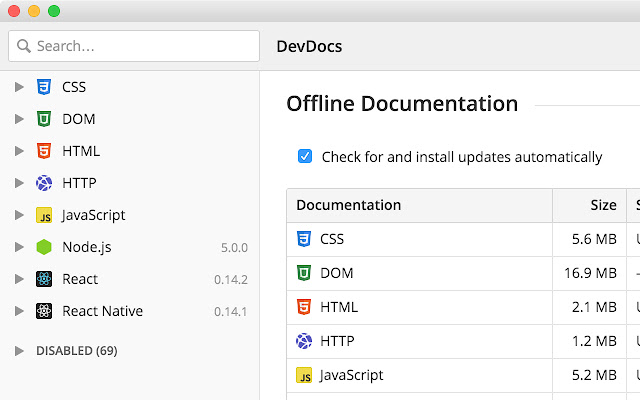Click the HTTP icon in documentation table
The image size is (640, 400).
304,341
